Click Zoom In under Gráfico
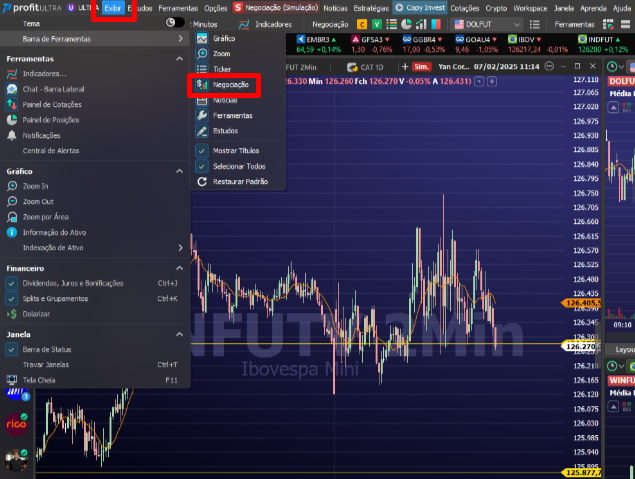This screenshot has width=635, height=479. pos(35,186)
